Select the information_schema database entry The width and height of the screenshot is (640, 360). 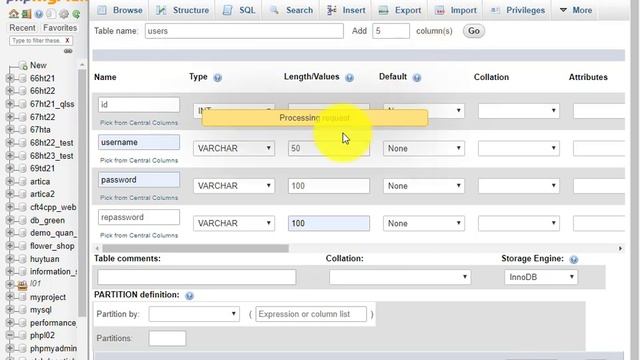click(53, 272)
